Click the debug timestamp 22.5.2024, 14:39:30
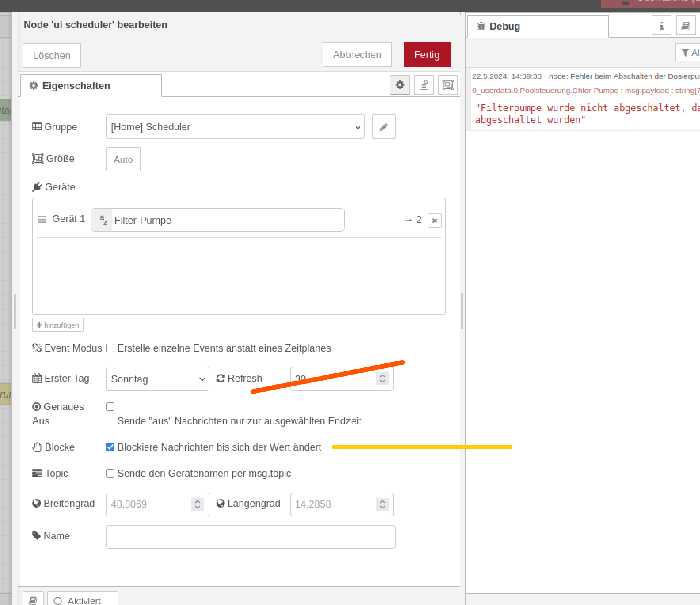This screenshot has width=700, height=605. click(x=507, y=76)
